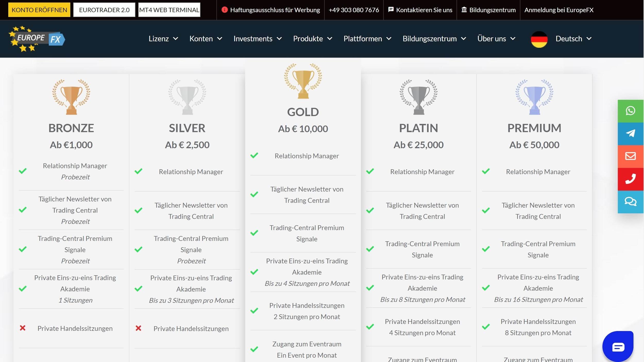Screen dimensions: 644x362
Task: Click the email envelope sidebar icon
Action: pos(630,156)
